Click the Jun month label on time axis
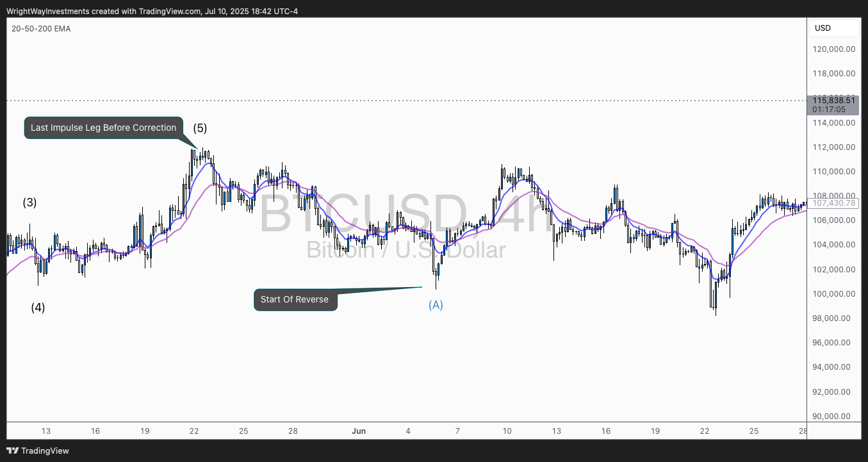The height and width of the screenshot is (462, 868). pos(359,431)
